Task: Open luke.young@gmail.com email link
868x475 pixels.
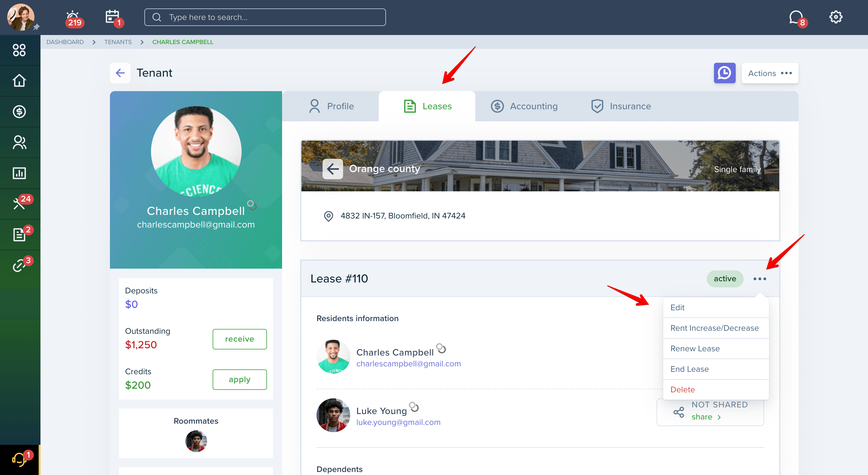Action: (398, 422)
